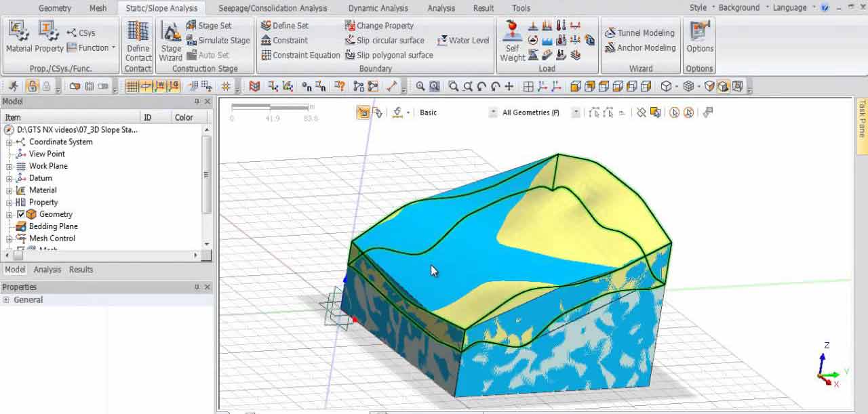Launch the Tunnel Modeling wizard
The image size is (868, 414).
point(640,32)
